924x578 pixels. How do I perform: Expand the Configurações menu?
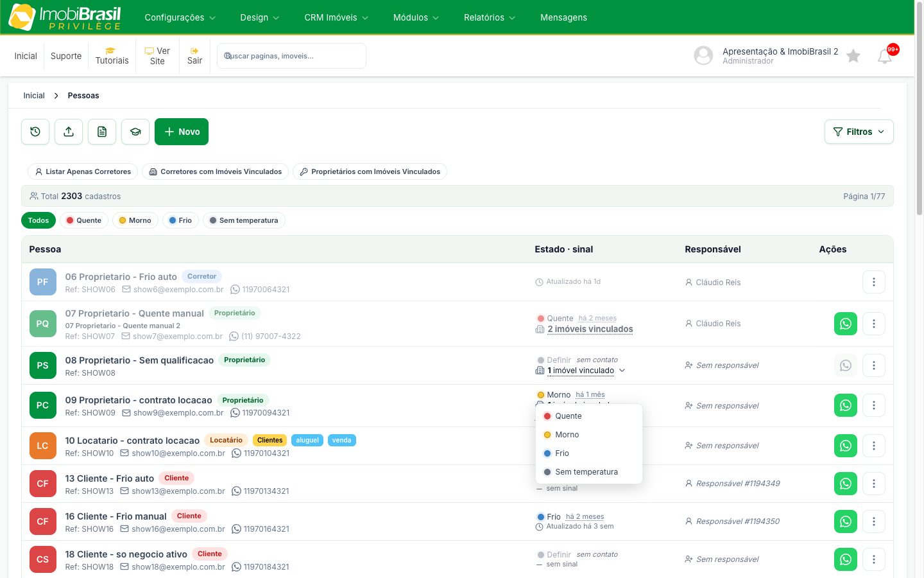click(x=180, y=17)
